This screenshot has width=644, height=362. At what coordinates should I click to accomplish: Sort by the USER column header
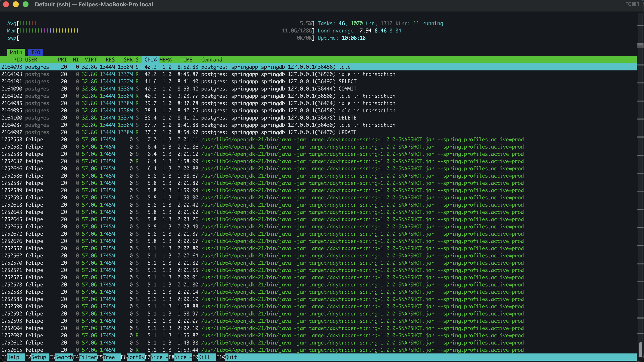(x=31, y=60)
